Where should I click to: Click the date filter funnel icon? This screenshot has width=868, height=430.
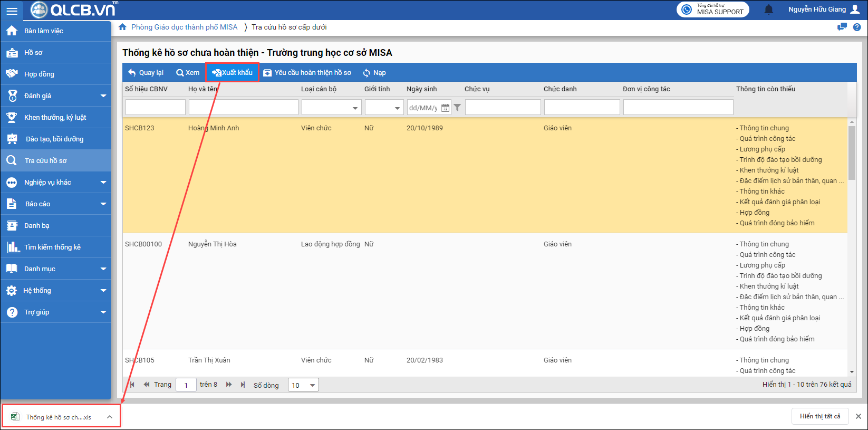click(457, 108)
